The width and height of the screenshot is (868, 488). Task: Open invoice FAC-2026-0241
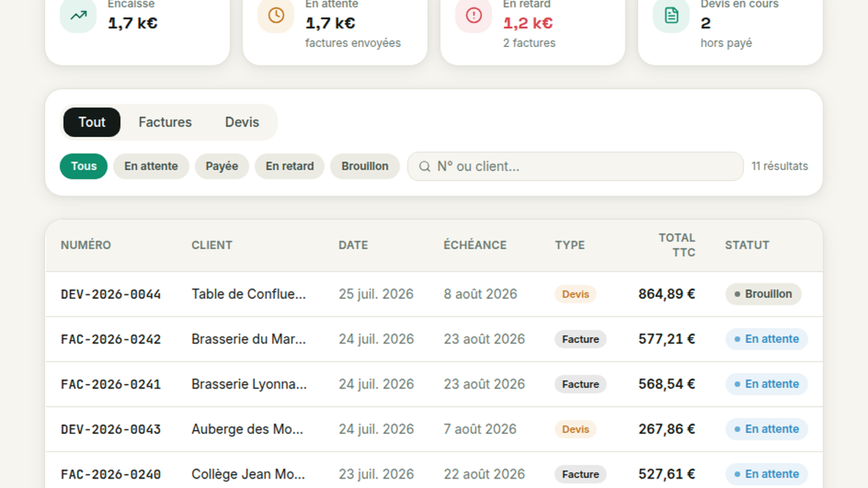click(111, 385)
